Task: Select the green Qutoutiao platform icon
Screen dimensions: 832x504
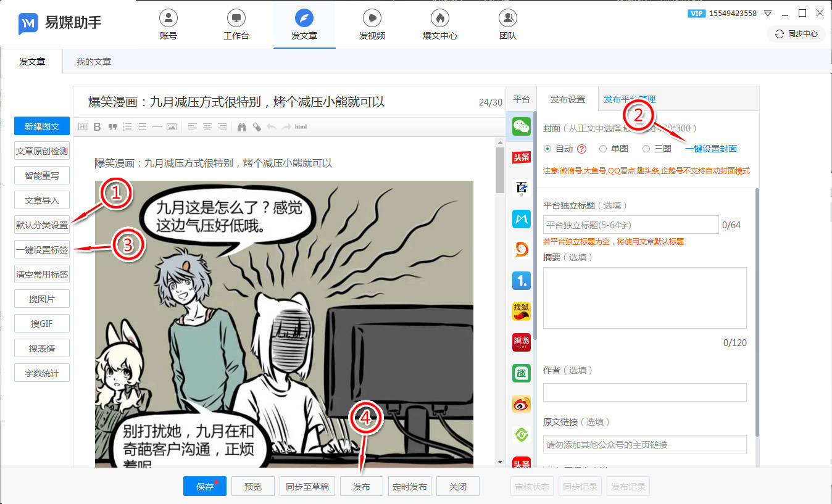Action: coord(522,373)
